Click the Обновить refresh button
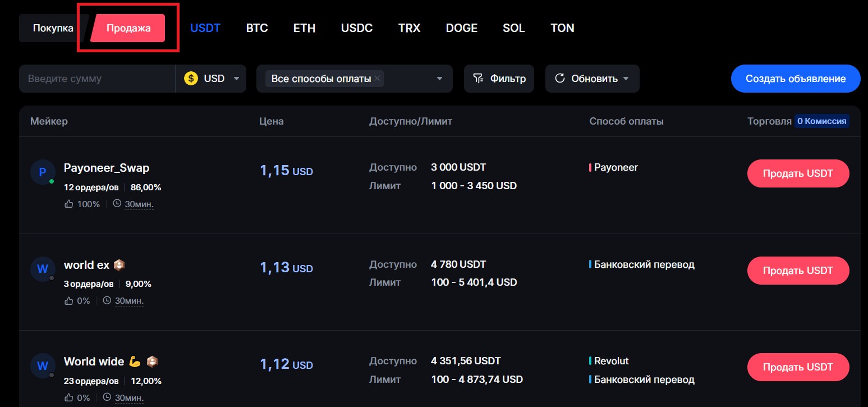 (x=593, y=79)
